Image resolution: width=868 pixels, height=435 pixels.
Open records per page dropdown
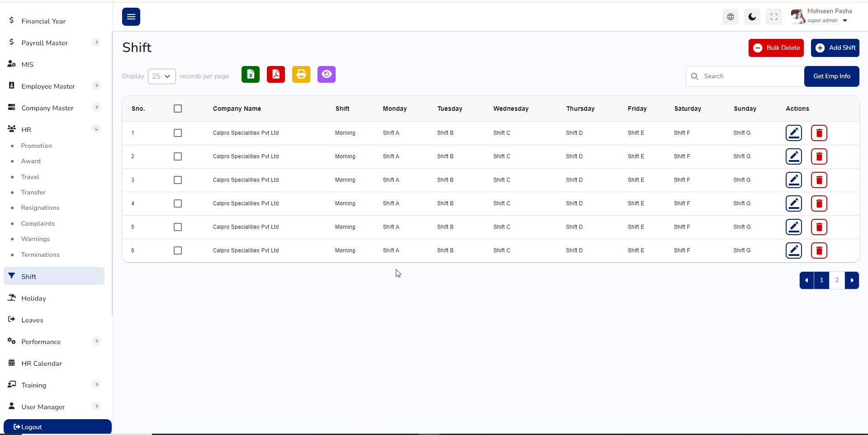point(161,76)
